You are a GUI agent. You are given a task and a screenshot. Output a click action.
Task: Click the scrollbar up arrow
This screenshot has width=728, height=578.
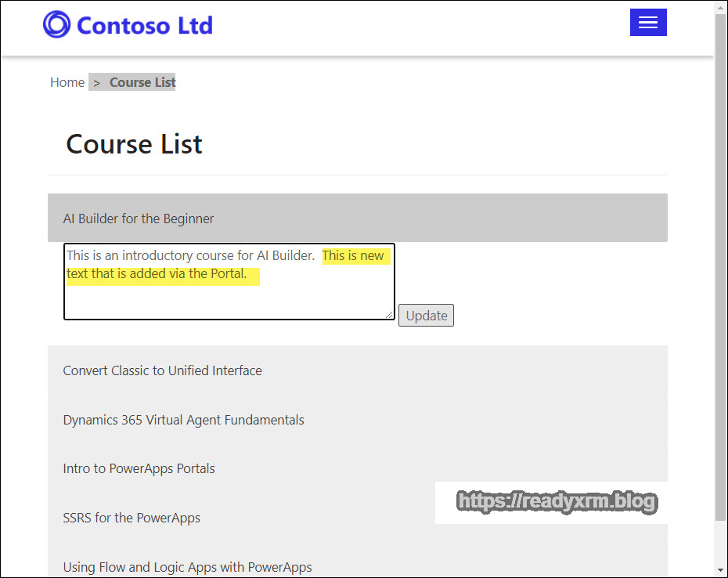coord(720,7)
